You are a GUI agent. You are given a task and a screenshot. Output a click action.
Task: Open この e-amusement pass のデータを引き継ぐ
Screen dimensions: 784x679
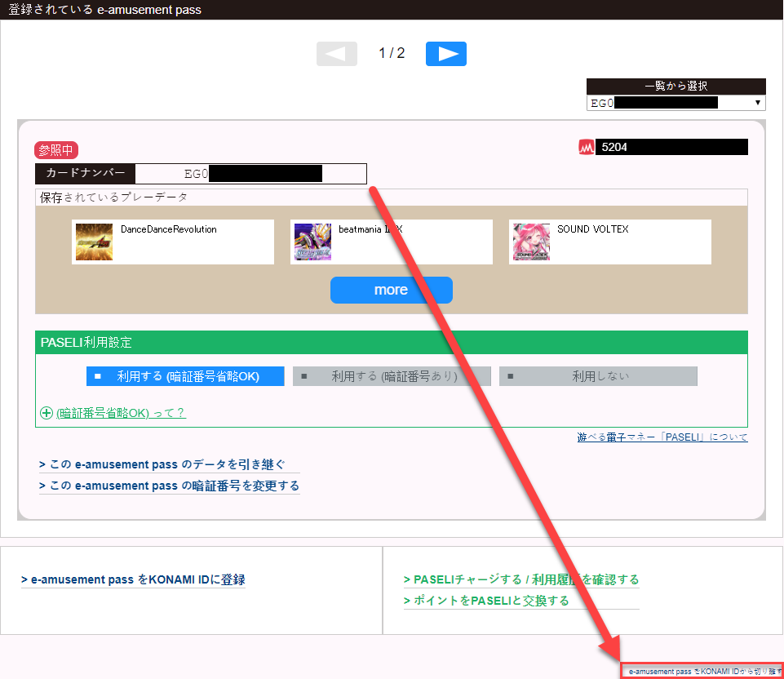pyautogui.click(x=162, y=464)
